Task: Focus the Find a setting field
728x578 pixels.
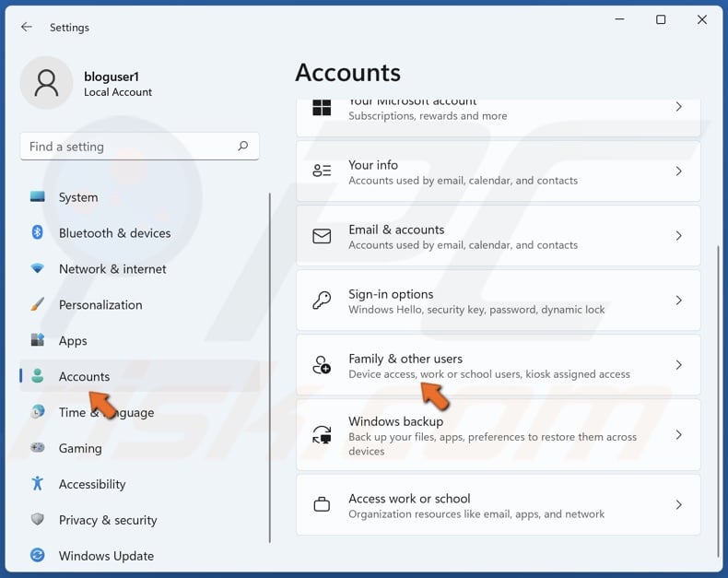Action: pyautogui.click(x=139, y=147)
